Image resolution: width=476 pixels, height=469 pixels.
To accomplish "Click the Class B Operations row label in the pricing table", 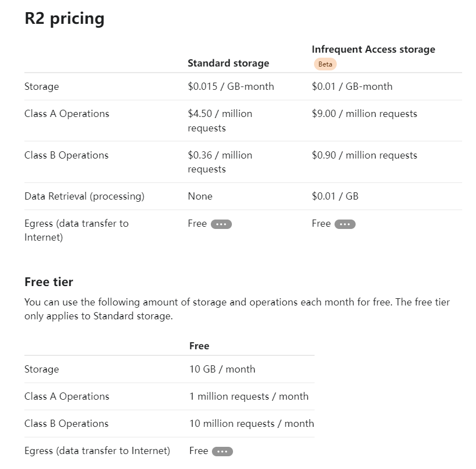I will click(x=67, y=155).
